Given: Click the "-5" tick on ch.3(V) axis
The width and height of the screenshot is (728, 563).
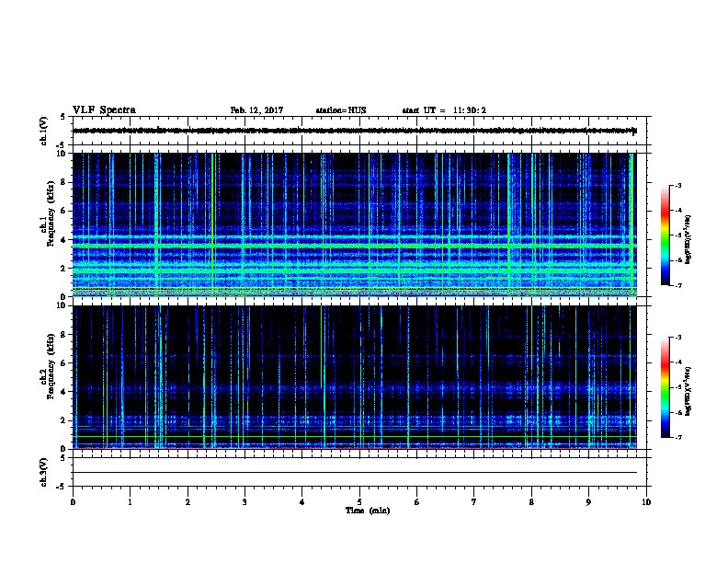Looking at the screenshot, I should [62, 487].
